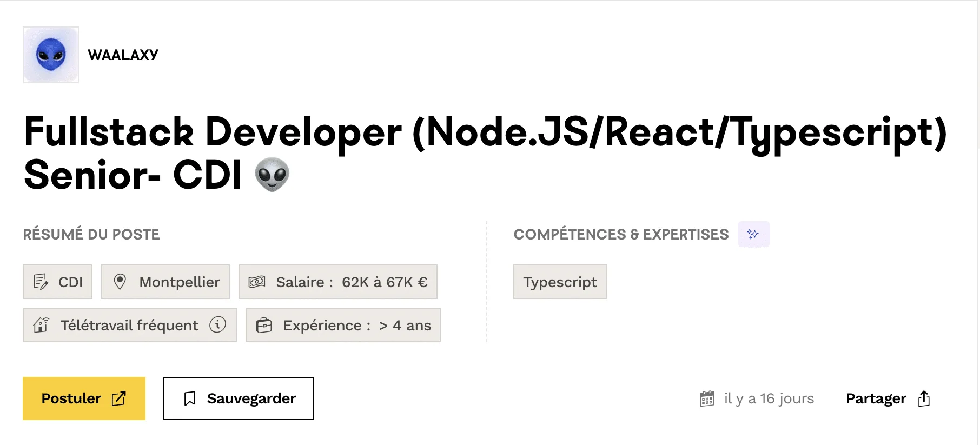Click the Postuler apply button
Viewport: 980px width, 445px height.
coord(84,398)
